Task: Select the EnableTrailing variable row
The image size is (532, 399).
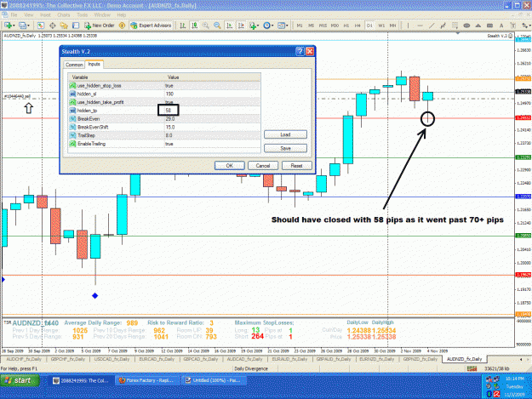Action: coord(164,144)
